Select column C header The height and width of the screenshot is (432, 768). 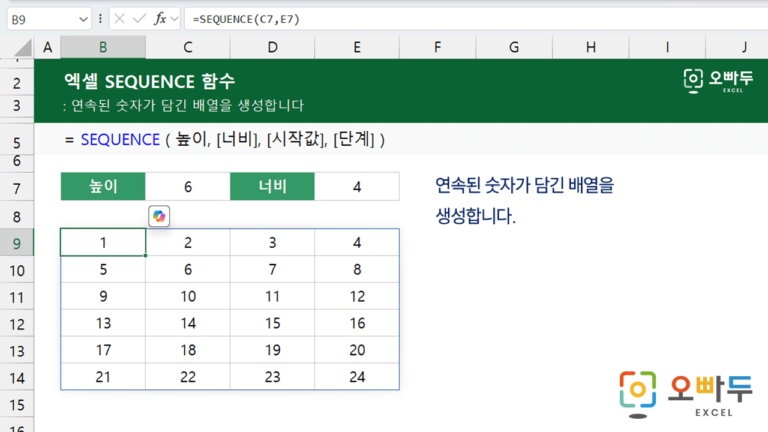click(188, 48)
